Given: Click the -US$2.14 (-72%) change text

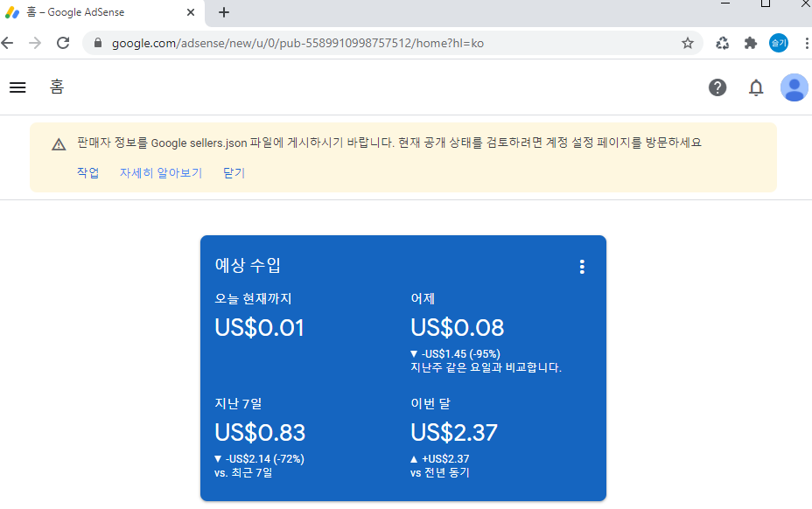Looking at the screenshot, I should (x=264, y=459).
